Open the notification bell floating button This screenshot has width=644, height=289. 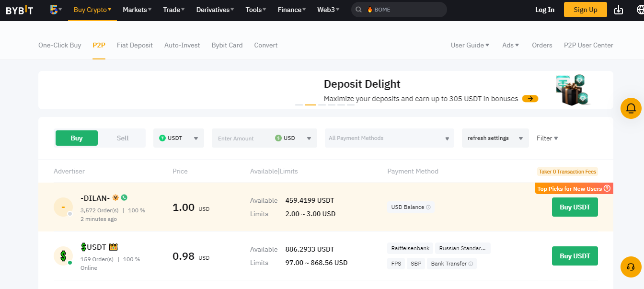tap(631, 108)
